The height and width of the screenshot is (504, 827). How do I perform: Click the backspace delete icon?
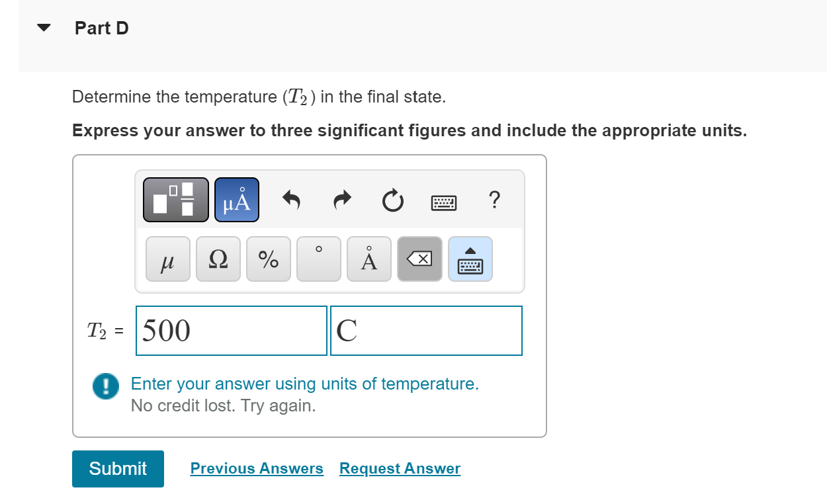pos(419,259)
